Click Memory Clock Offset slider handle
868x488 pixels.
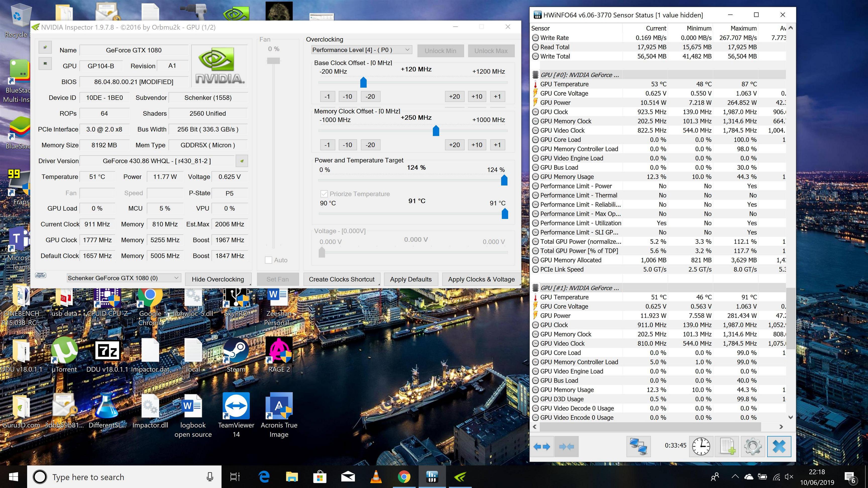(436, 130)
